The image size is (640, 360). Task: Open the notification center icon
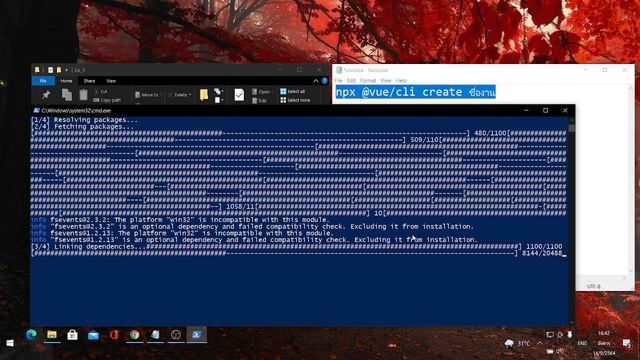point(627,343)
